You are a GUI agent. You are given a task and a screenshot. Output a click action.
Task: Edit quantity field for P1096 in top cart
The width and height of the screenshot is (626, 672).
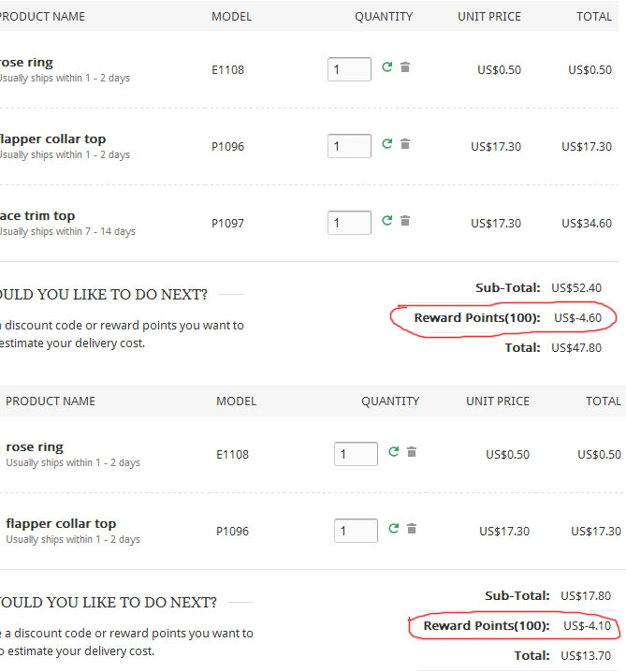coord(349,146)
